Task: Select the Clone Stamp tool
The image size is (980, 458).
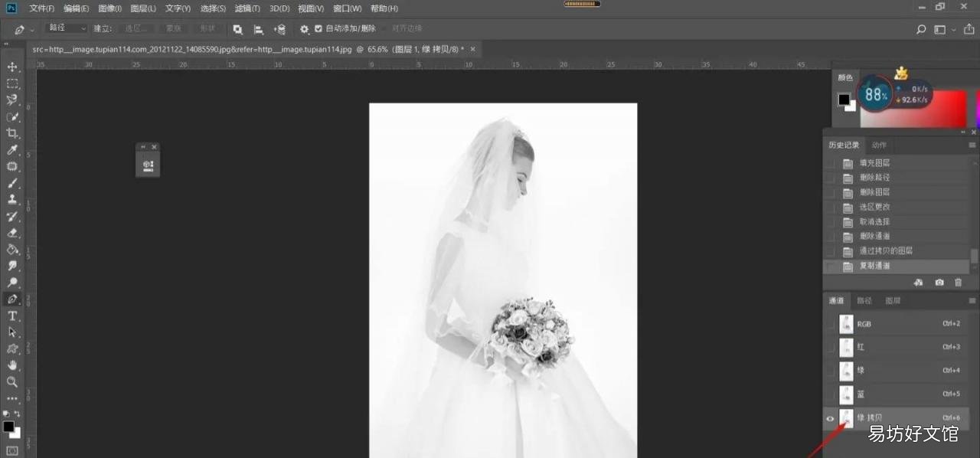Action: pyautogui.click(x=12, y=200)
